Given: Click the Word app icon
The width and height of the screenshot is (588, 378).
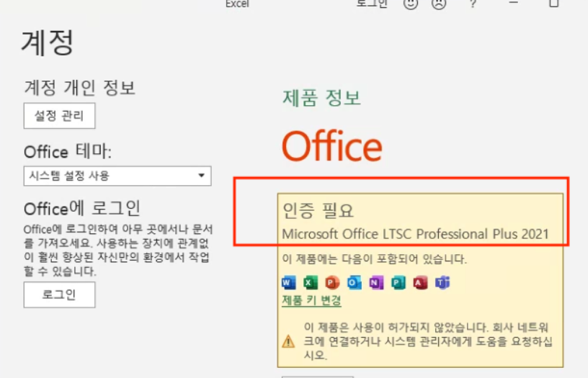Looking at the screenshot, I should tap(289, 282).
